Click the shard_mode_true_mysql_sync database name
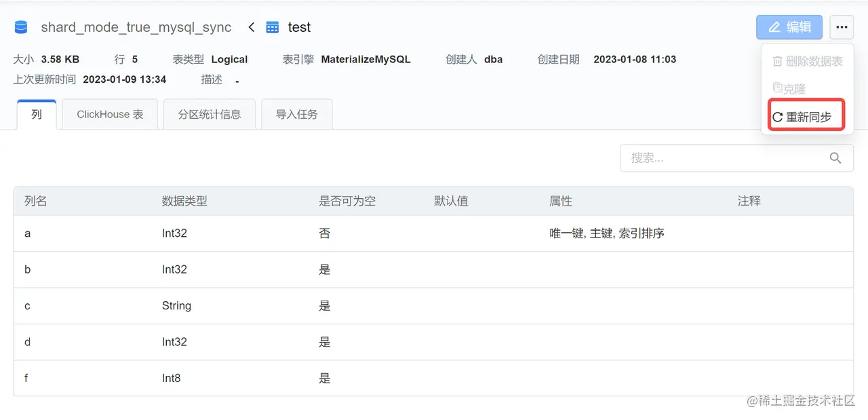This screenshot has height=420, width=868. coord(136,27)
